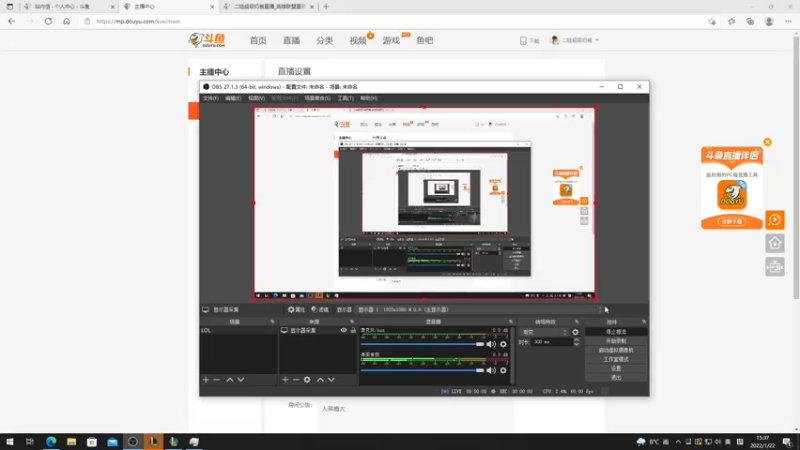Open OBS 编辑(E) menu
Image resolution: width=800 pixels, height=450 pixels.
pyautogui.click(x=233, y=98)
